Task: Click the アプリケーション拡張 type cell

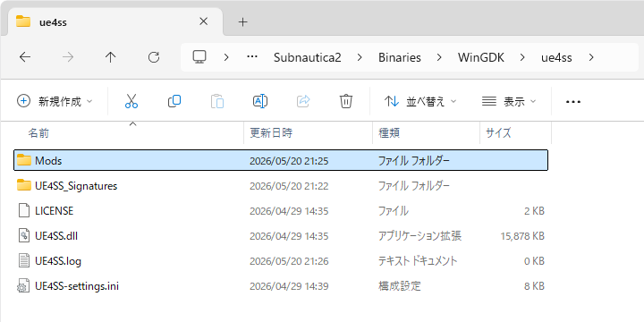Action: point(419,236)
